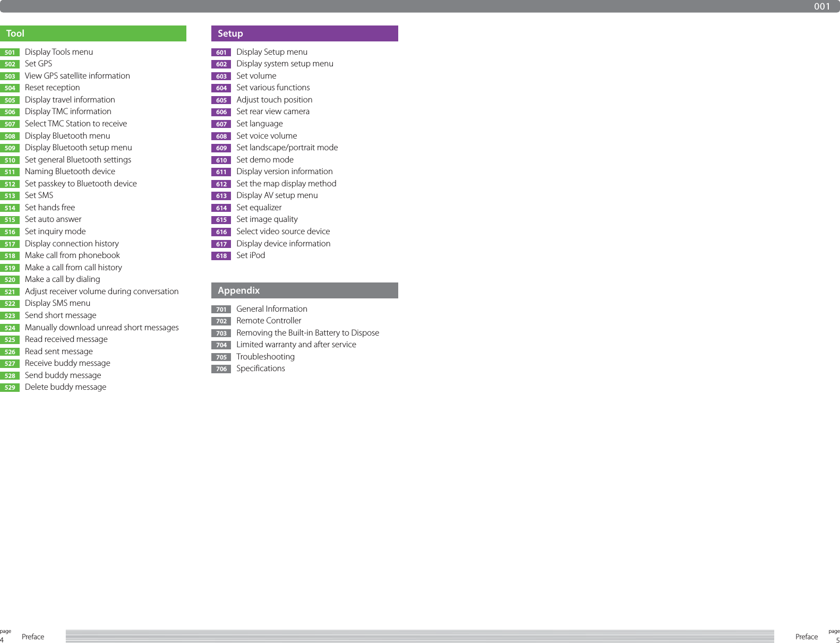Image resolution: width=840 pixels, height=643 pixels.
Task: Open 'Set various functions' entry
Action: coord(273,88)
